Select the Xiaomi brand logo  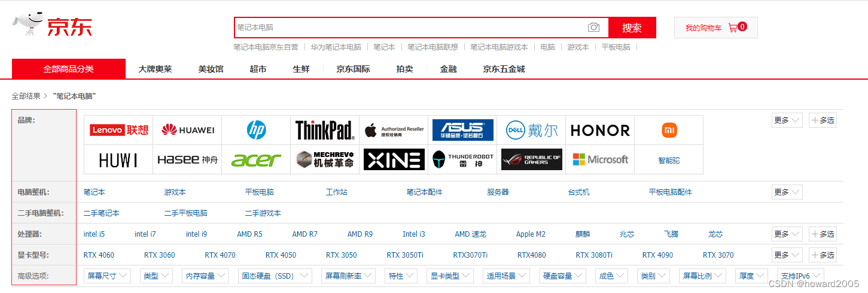669,130
